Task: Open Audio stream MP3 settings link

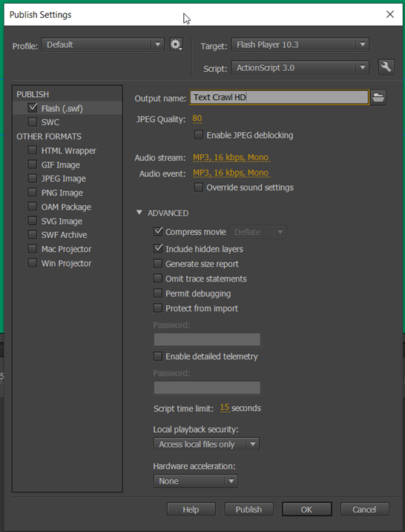Action: (231, 157)
